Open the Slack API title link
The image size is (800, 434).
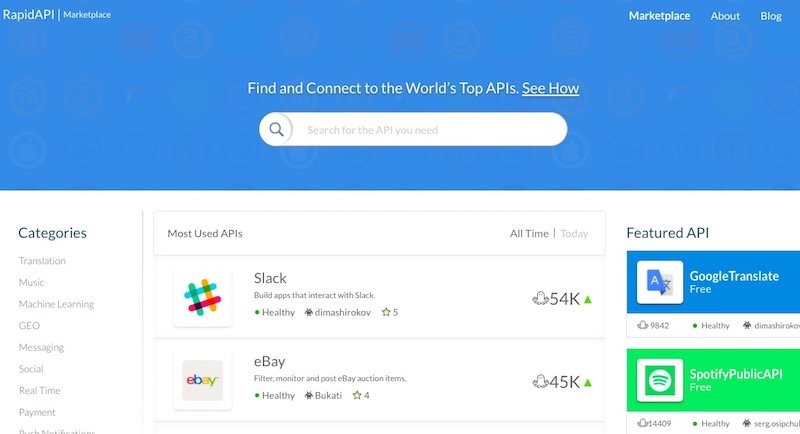click(271, 278)
